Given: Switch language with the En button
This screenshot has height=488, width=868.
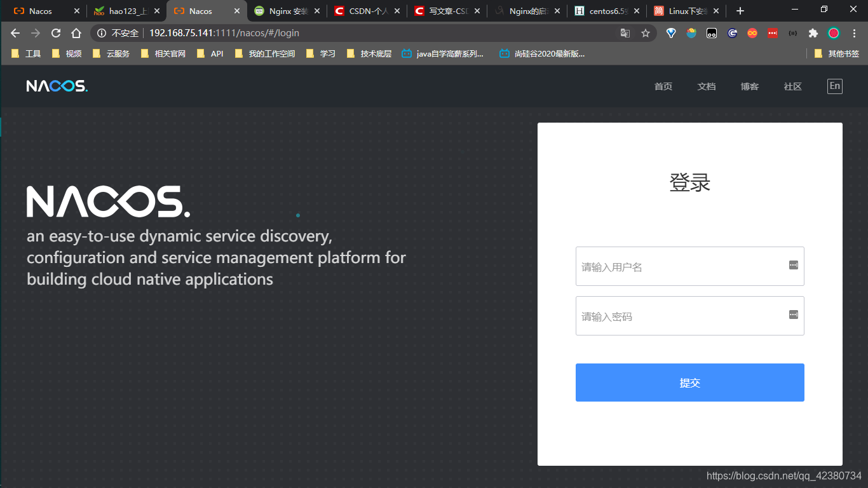Looking at the screenshot, I should click(835, 86).
